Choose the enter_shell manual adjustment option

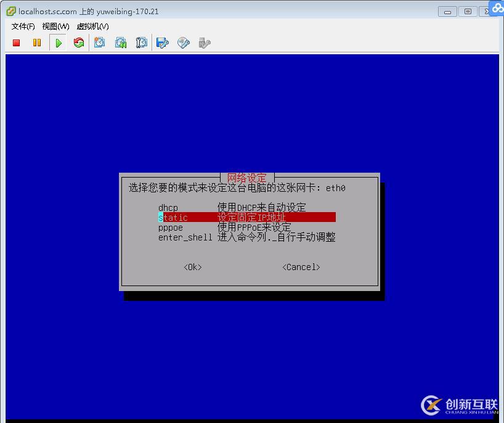(185, 237)
